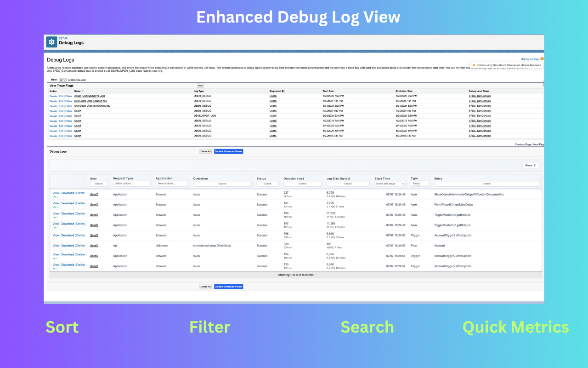Open the Request Type Select options filter

[132, 184]
